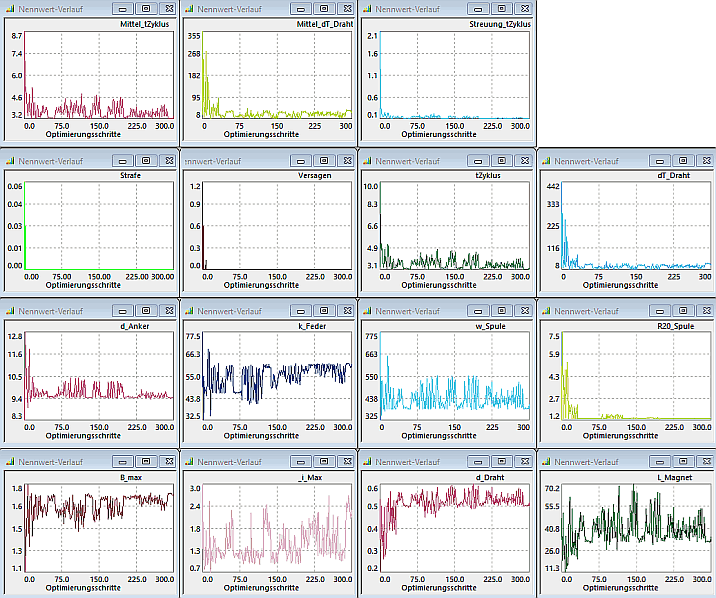Select the Nennwert-Verlauf title bar above k_Feder
This screenshot has height=598, width=716.
(240, 311)
